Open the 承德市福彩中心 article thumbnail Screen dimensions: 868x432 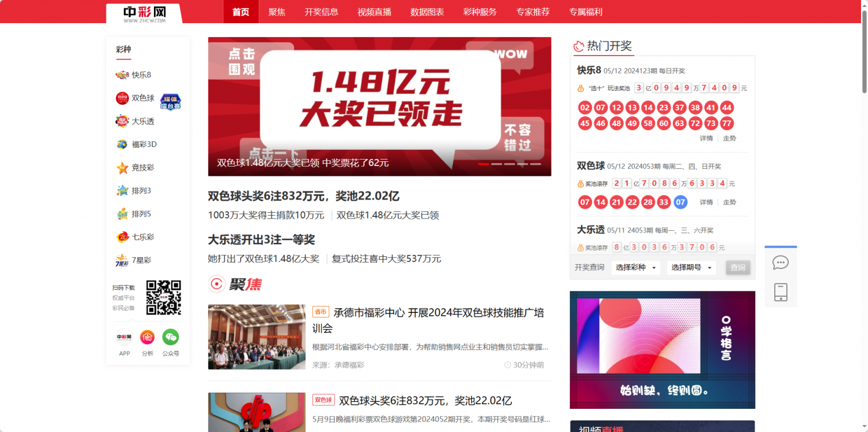tap(257, 337)
